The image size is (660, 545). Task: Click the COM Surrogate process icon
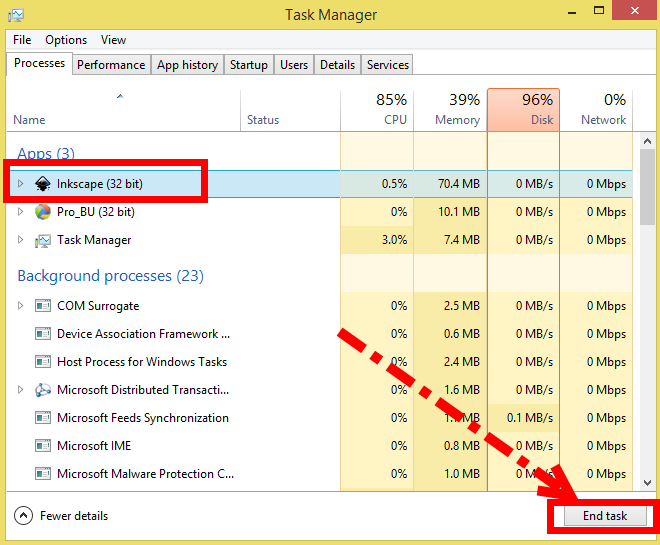coord(43,306)
